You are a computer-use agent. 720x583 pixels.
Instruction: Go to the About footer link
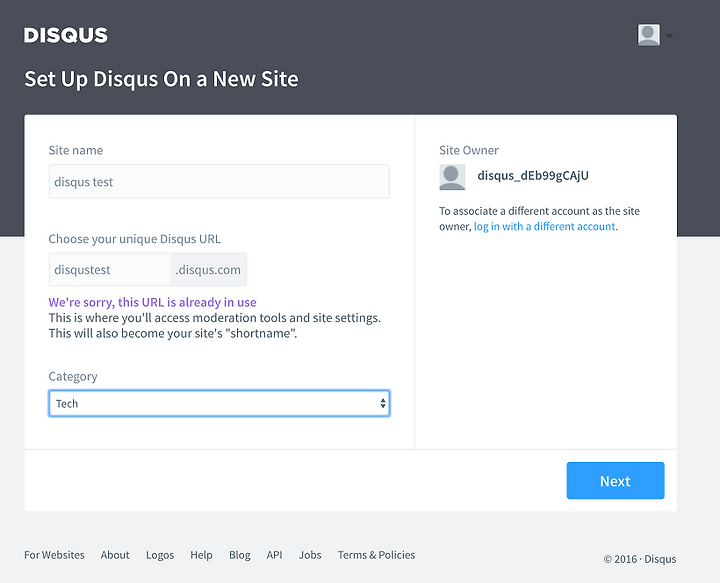pyautogui.click(x=115, y=555)
